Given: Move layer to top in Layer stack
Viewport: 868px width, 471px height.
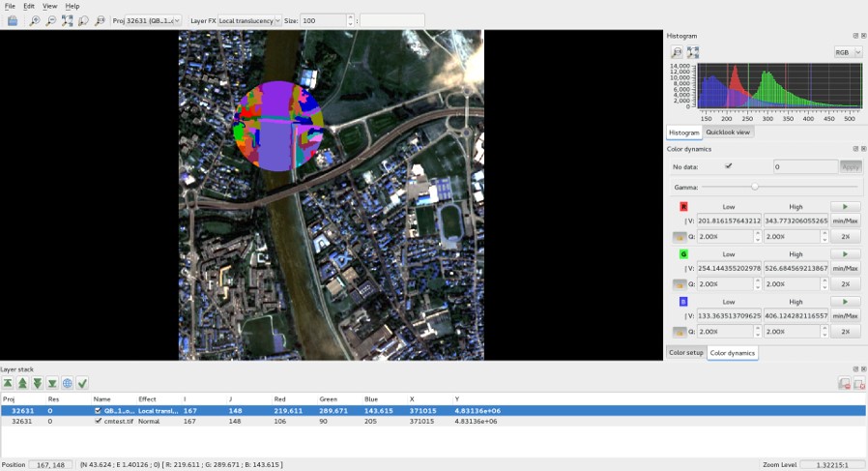Looking at the screenshot, I should (8, 383).
